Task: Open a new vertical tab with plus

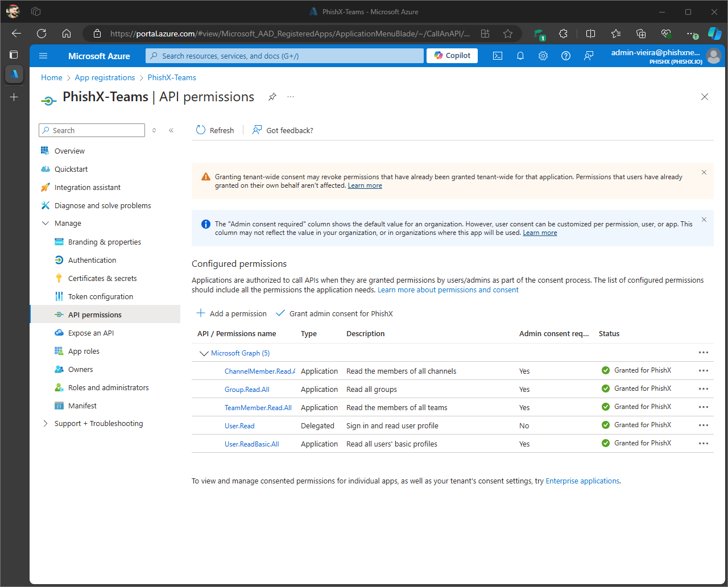Action: pyautogui.click(x=14, y=97)
